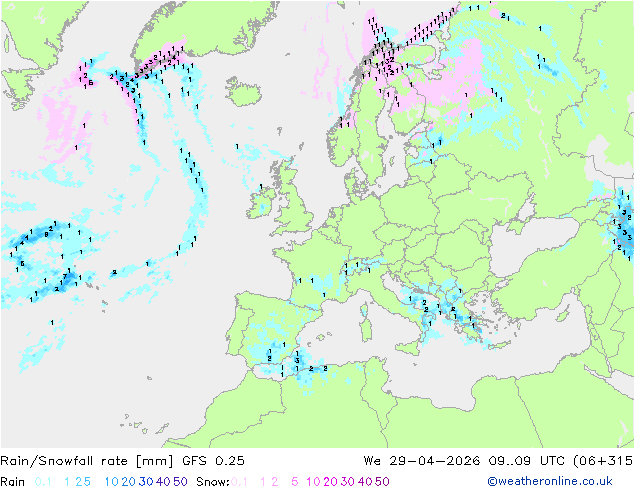Click the "Rain/Snowfall rate [mm]" title text
634x490 pixels.
[87, 461]
